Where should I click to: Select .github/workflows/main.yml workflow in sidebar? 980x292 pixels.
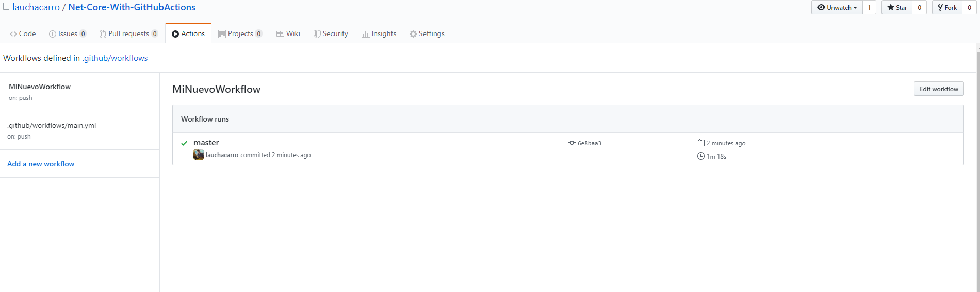[79, 130]
